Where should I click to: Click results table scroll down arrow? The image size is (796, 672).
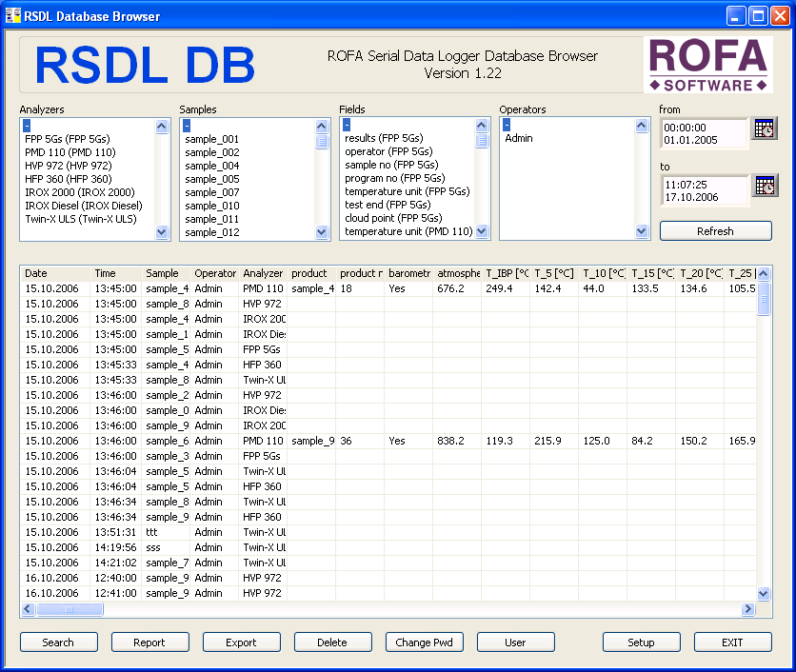tap(763, 593)
